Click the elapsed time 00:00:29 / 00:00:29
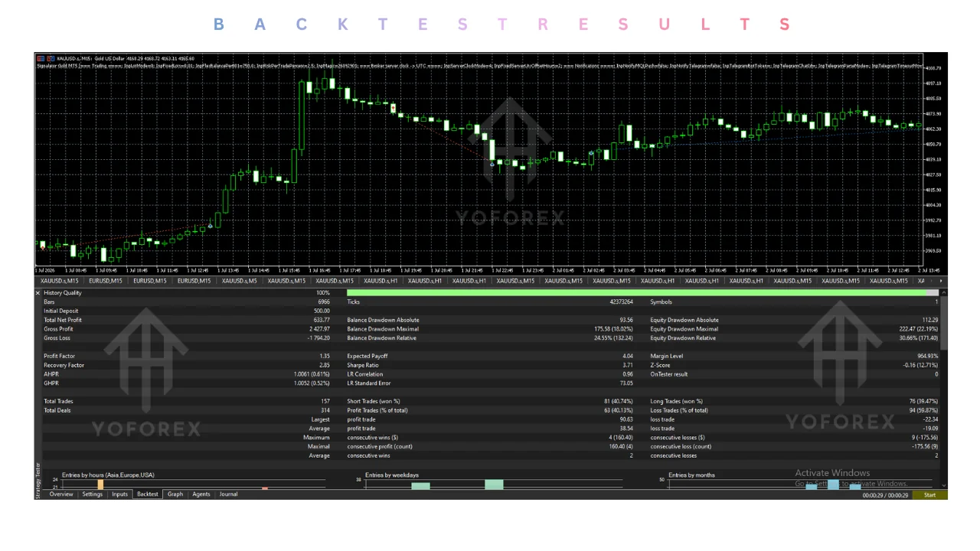This screenshot has height=551, width=980. coord(885,495)
